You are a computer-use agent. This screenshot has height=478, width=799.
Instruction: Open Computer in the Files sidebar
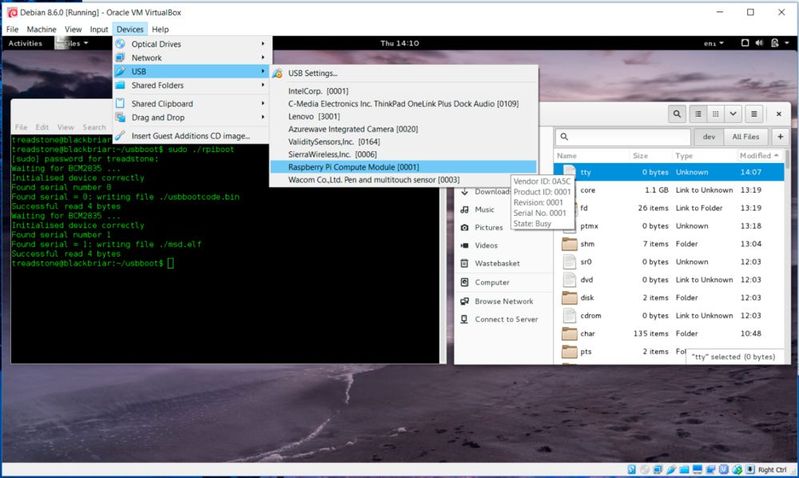(492, 282)
